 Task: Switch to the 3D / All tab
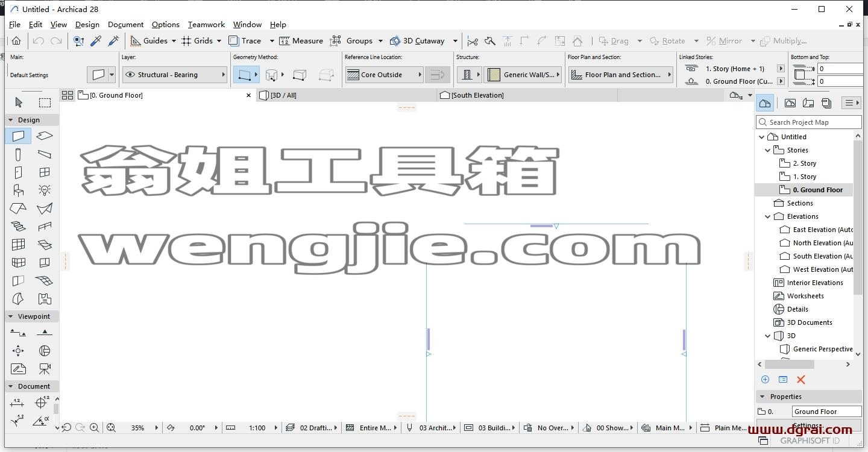coord(346,95)
